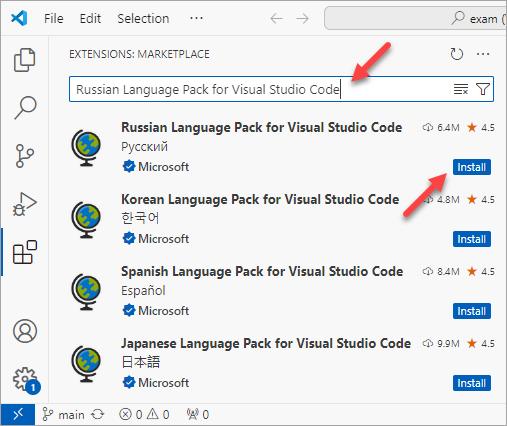Select the Extensions view icon

point(25,252)
